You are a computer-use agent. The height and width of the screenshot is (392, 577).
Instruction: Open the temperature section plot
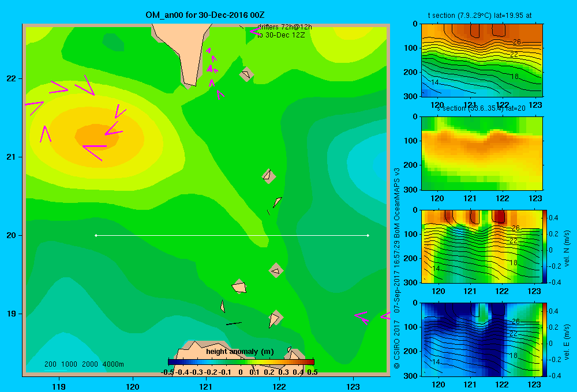[x=482, y=61]
